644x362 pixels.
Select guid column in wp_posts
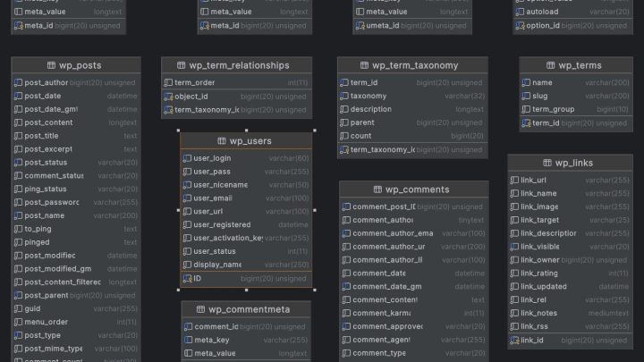coord(76,308)
